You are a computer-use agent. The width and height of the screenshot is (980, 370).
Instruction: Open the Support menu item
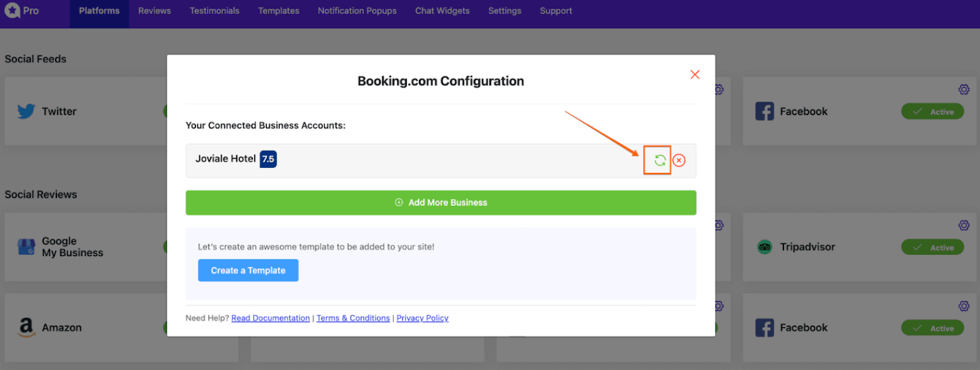556,11
